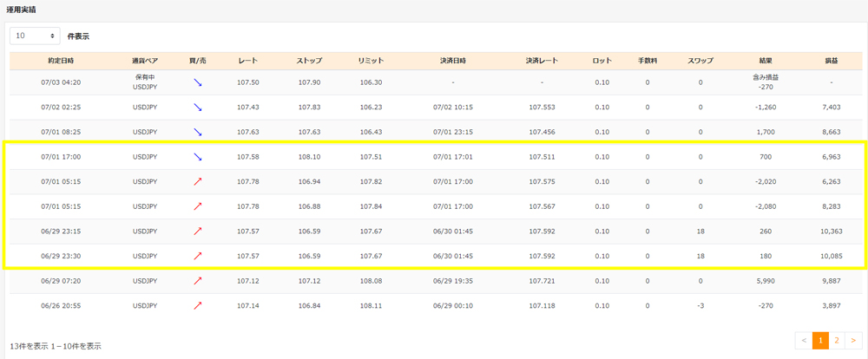Click the 約定日時 column header
The height and width of the screenshot is (359, 868).
pos(61,61)
